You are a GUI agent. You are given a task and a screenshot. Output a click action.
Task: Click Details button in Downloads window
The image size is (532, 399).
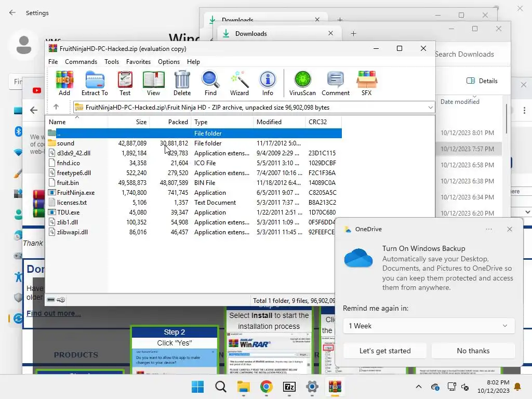point(482,81)
